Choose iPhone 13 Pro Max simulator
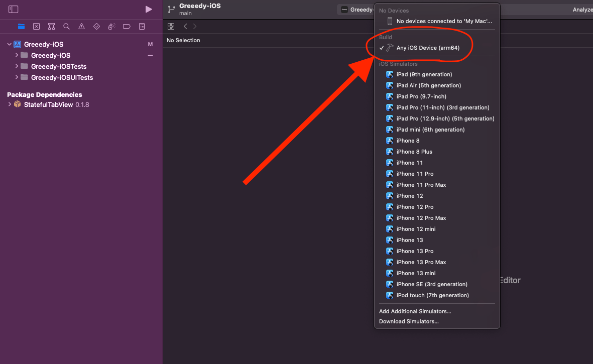This screenshot has width=593, height=364. coord(437,262)
